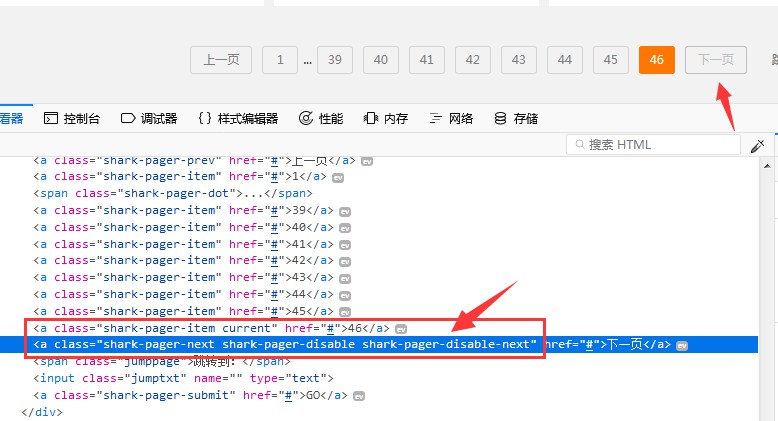
Task: Select the anchor node for page 39
Action: pos(183,210)
